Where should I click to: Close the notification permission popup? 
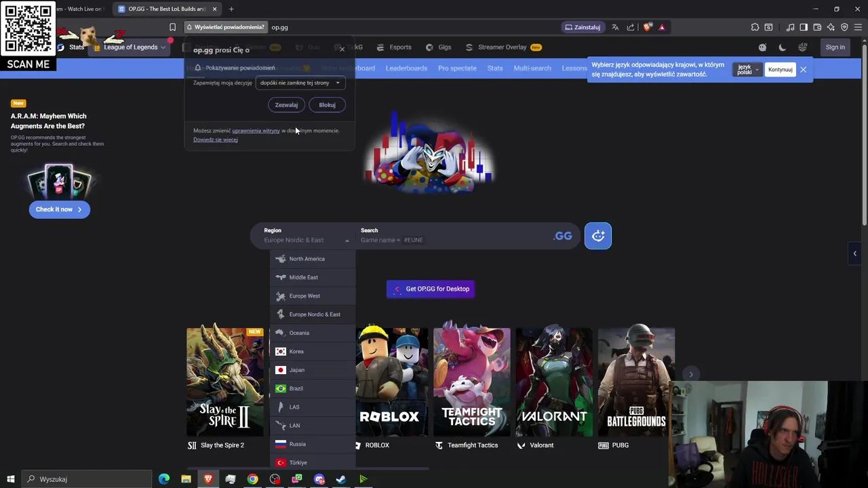pos(342,49)
